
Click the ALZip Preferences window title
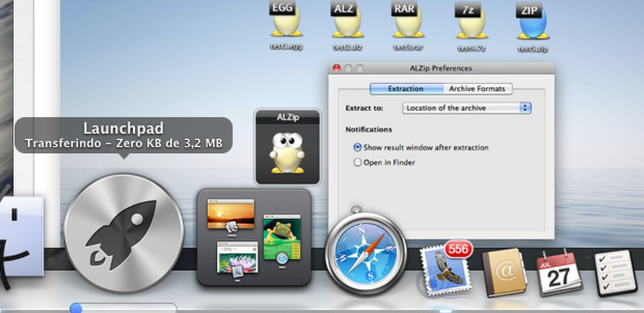pos(440,68)
